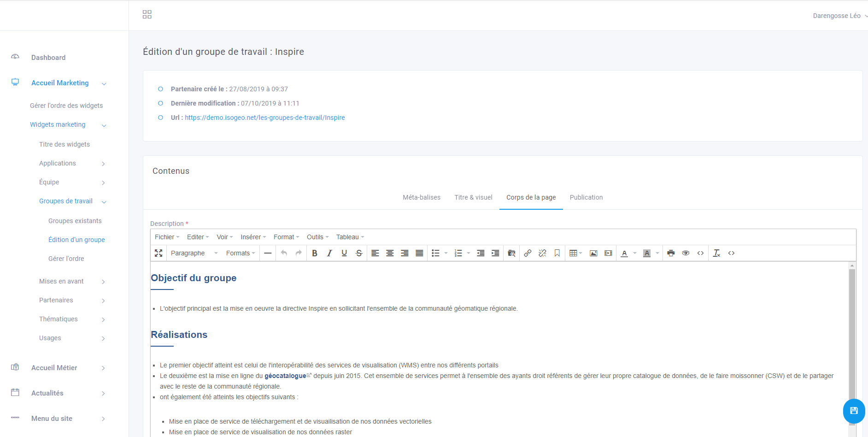Increase the indent

[x=495, y=253]
